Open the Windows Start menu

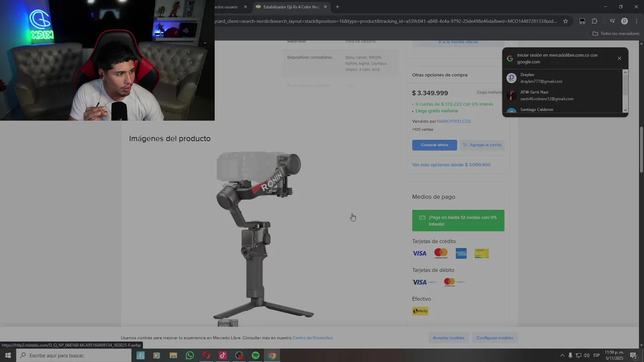tap(8, 355)
